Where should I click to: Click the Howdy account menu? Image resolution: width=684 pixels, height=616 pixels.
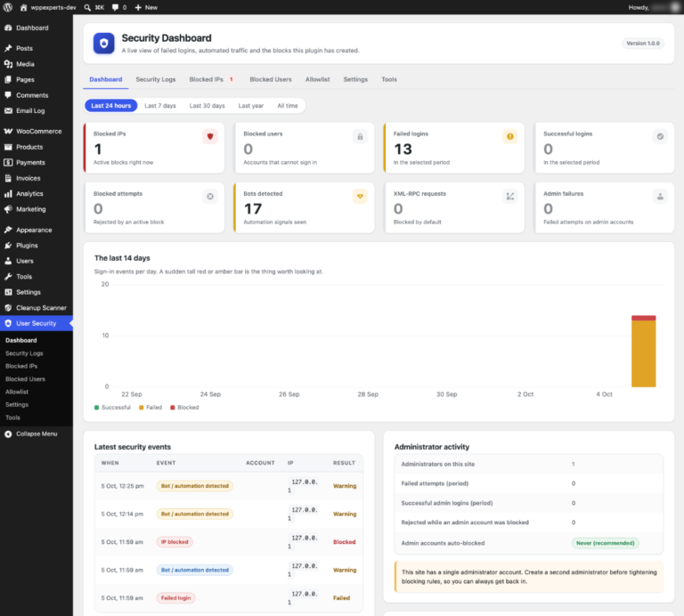pos(655,7)
